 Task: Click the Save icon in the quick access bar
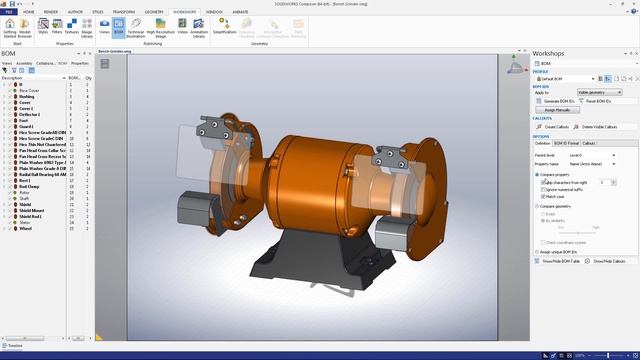click(12, 4)
